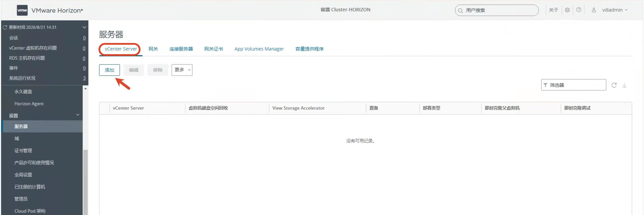Click the refresh icon next to update time
644x215 pixels.
click(5, 27)
